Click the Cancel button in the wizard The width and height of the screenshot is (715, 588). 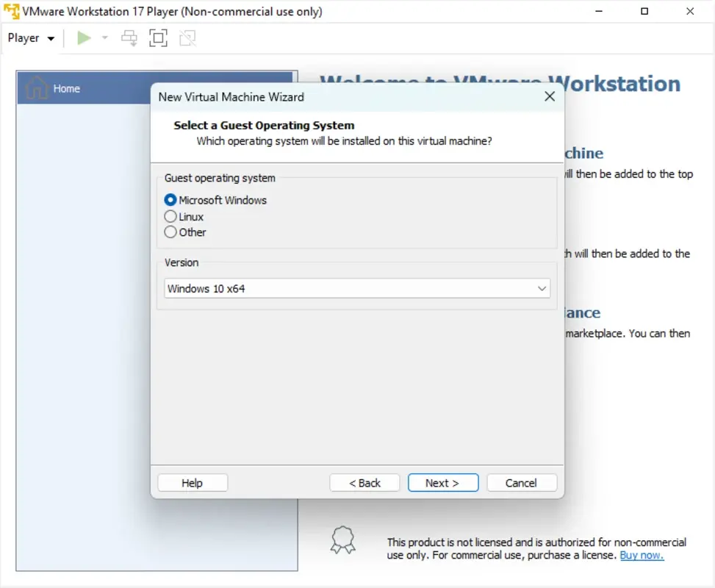pos(522,483)
